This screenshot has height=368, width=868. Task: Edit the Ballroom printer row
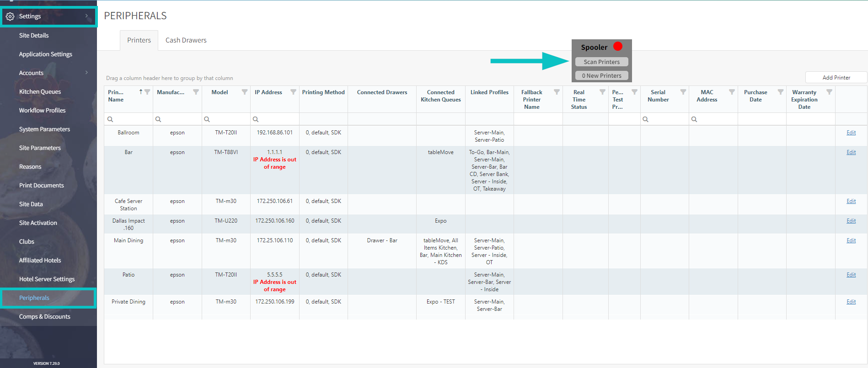(x=851, y=133)
